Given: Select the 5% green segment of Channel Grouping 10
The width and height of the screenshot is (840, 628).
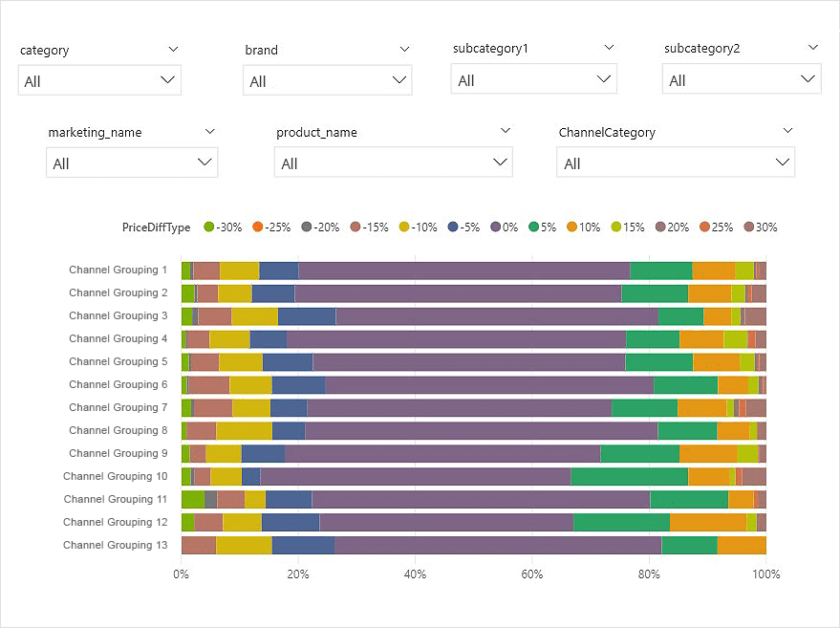Looking at the screenshot, I should 630,476.
